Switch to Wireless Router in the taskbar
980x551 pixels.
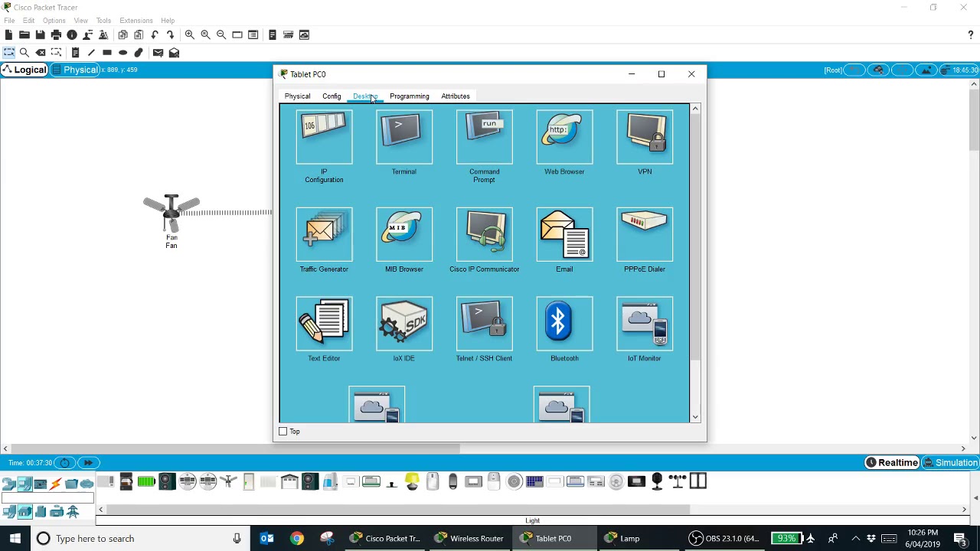[x=469, y=538]
